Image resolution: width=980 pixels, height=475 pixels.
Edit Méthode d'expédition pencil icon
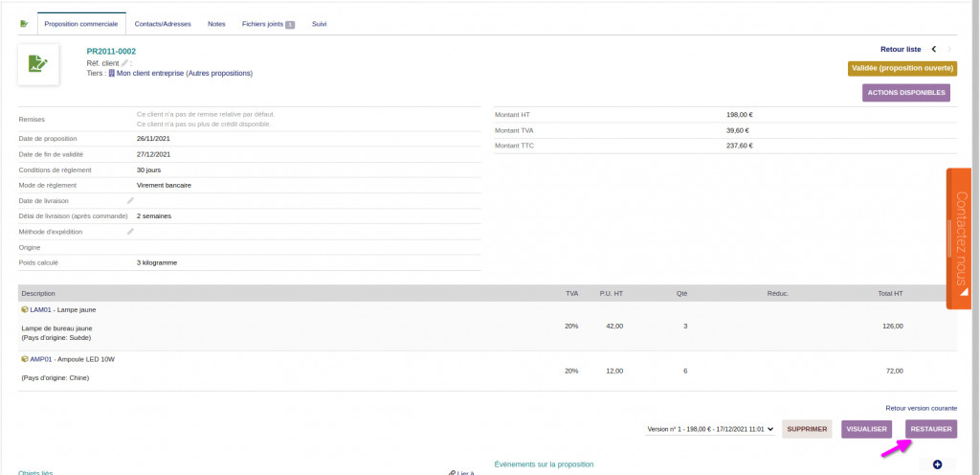(x=130, y=231)
